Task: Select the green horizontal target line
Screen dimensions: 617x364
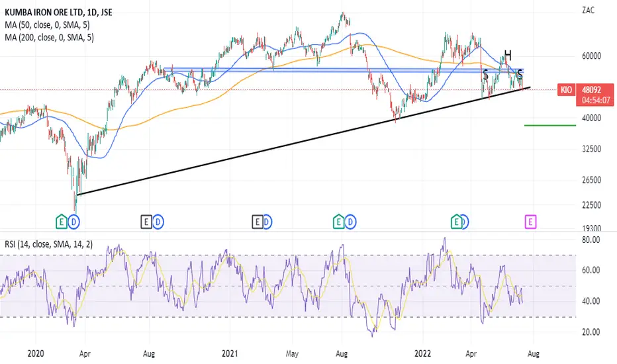Action: [550, 126]
